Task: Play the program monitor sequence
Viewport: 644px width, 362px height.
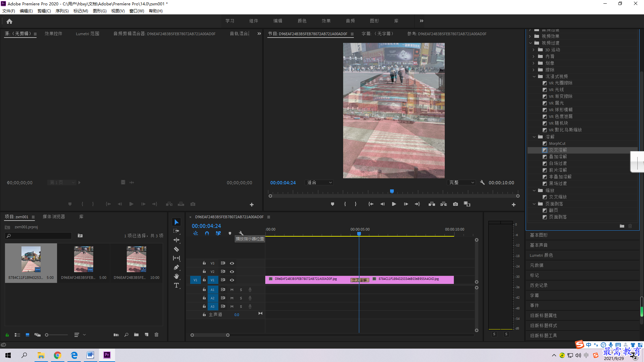Action: pyautogui.click(x=394, y=204)
